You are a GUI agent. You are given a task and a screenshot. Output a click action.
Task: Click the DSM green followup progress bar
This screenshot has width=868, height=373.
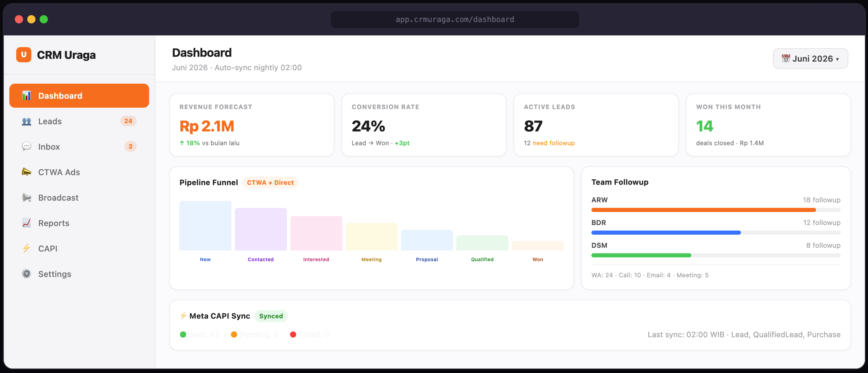click(641, 255)
